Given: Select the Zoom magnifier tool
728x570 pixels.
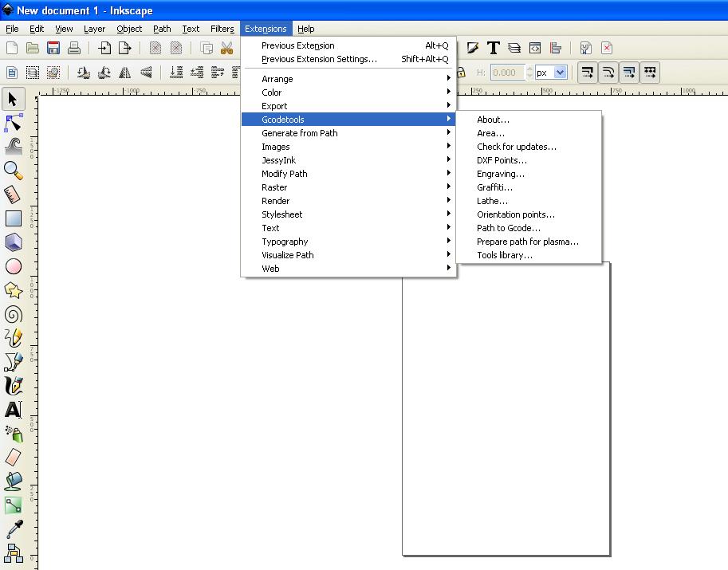Looking at the screenshot, I should click(x=13, y=171).
